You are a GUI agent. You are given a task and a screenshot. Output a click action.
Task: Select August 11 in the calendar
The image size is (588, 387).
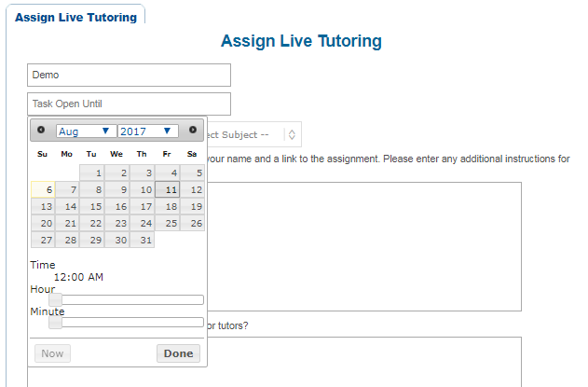pyautogui.click(x=168, y=189)
